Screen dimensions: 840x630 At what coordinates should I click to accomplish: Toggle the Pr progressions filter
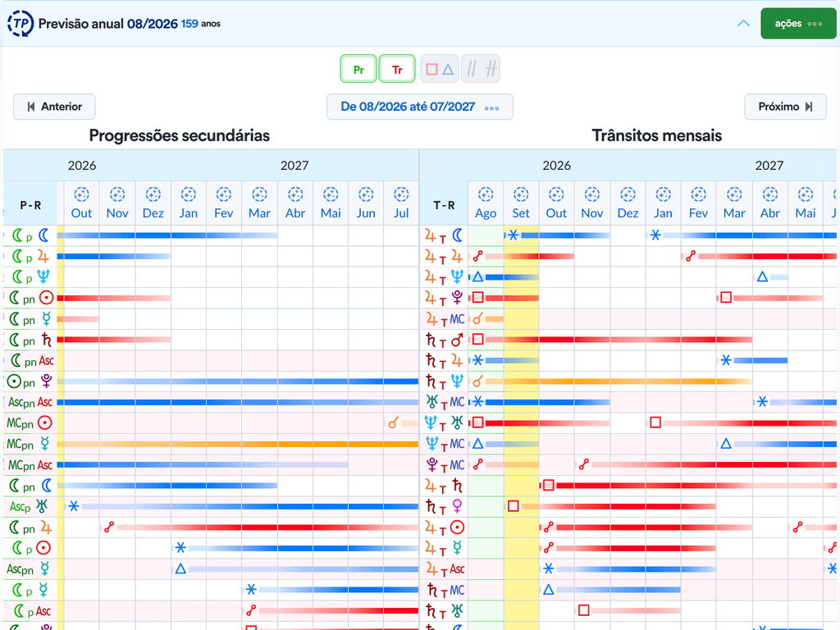(x=358, y=69)
